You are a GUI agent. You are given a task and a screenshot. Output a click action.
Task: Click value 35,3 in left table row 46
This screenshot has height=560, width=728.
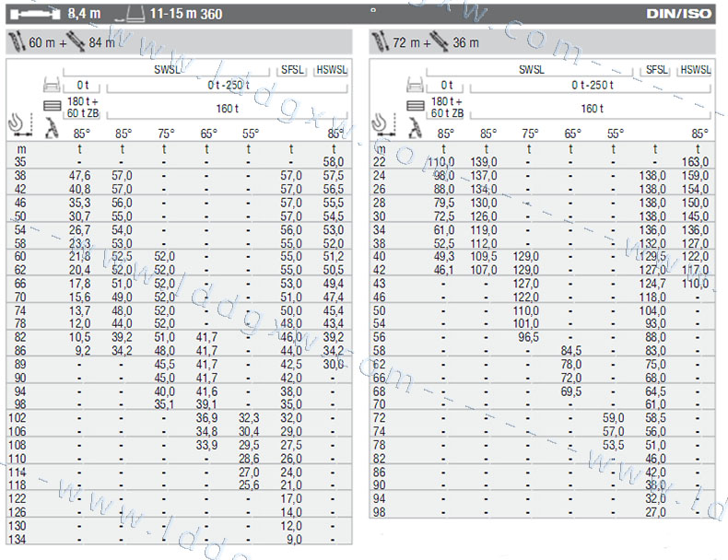pos(79,203)
